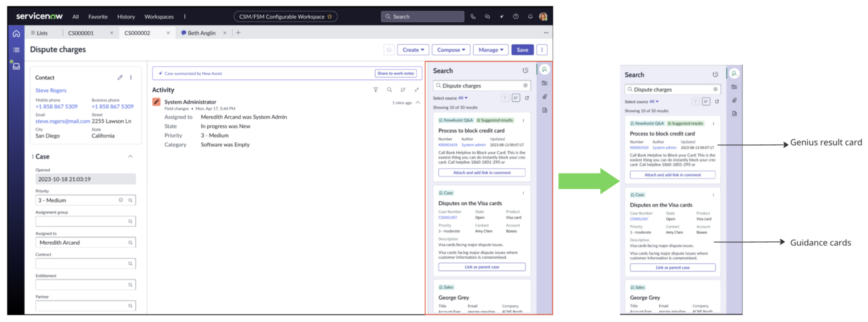Open the folder icon in workspace contextual sidebar
Screen dimensions: 868x322
544,84
